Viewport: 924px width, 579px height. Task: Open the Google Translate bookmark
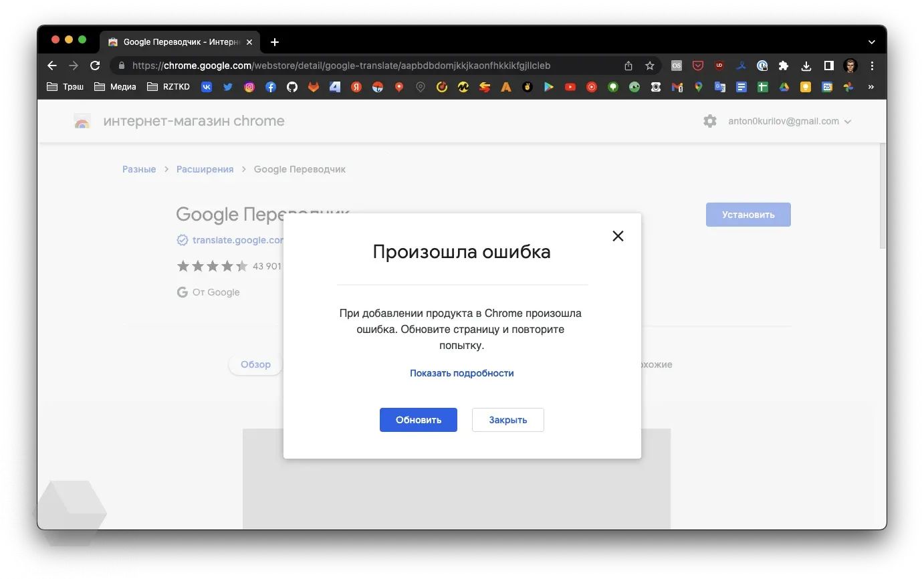(x=720, y=87)
